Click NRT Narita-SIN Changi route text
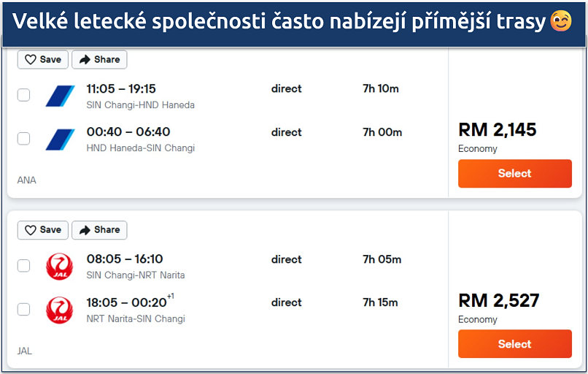The height and width of the screenshot is (374, 588). pyautogui.click(x=136, y=318)
